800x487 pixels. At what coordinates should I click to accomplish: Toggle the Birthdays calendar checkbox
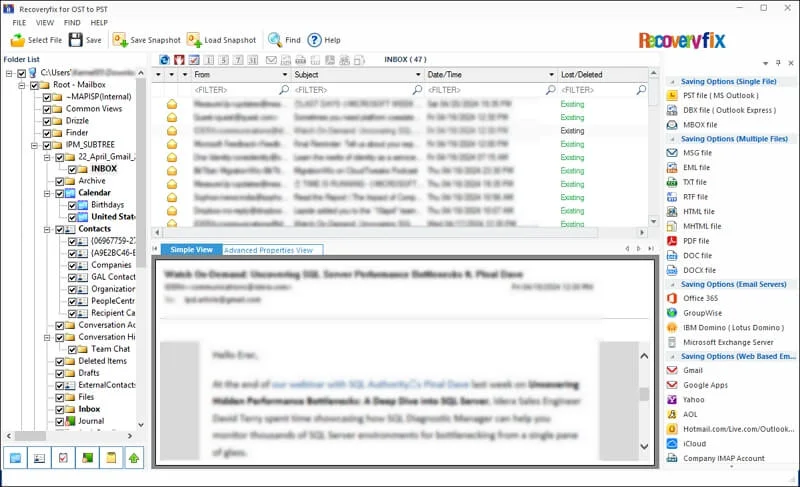click(72, 205)
